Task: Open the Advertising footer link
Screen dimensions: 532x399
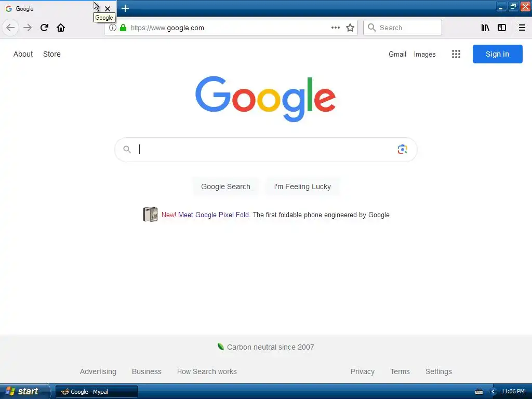Action: coord(98,371)
